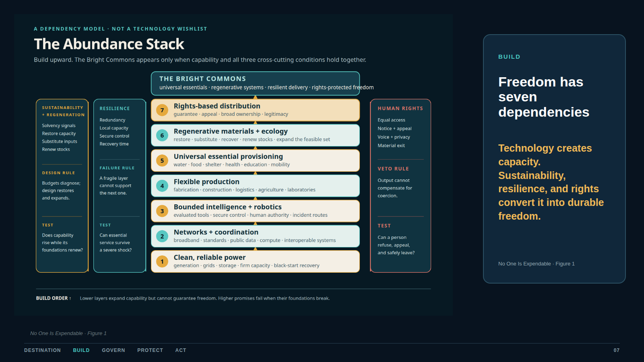The image size is (644, 362).
Task: Click the VETO RULE heading
Action: click(x=393, y=169)
